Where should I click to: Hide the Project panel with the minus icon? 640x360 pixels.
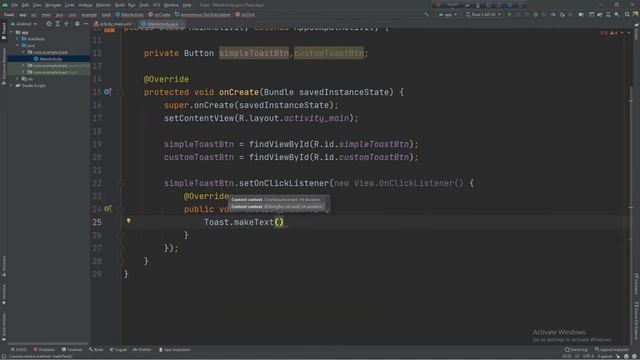tap(85, 24)
